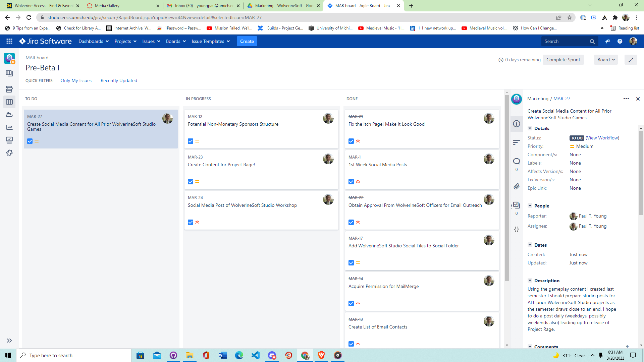The image size is (644, 362).
Task: Jump to the Description icon in the issue panel
Action: tap(517, 142)
